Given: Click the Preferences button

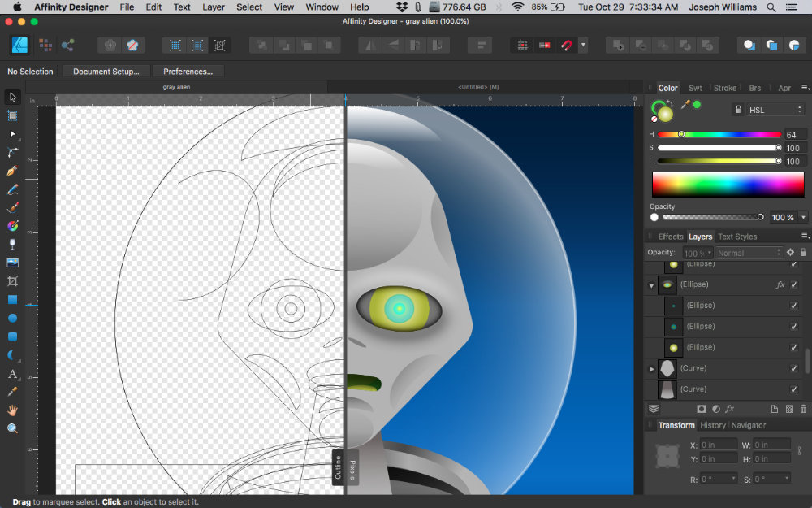Looking at the screenshot, I should tap(187, 71).
